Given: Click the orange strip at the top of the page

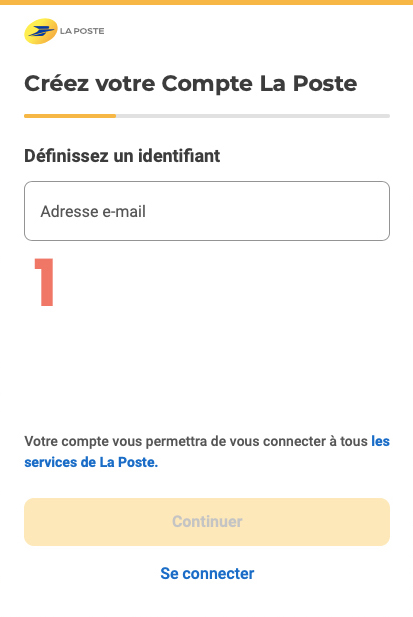Looking at the screenshot, I should [206, 2].
